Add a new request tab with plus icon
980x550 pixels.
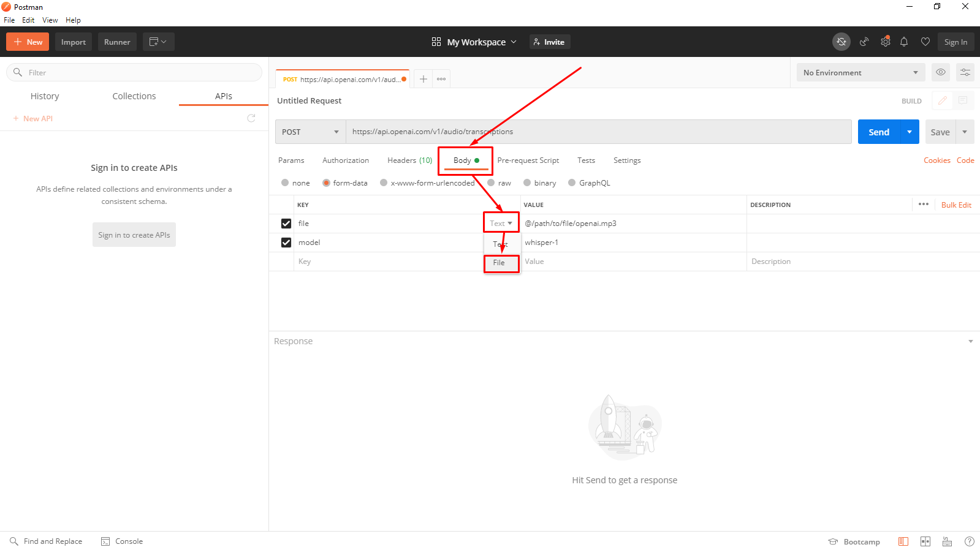[x=423, y=79]
